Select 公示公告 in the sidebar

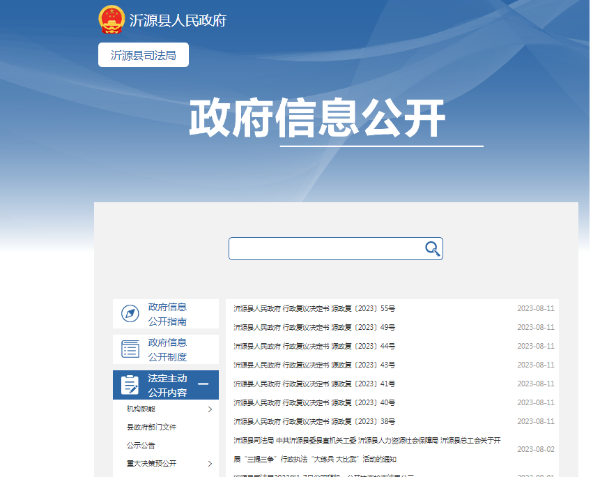coord(140,445)
